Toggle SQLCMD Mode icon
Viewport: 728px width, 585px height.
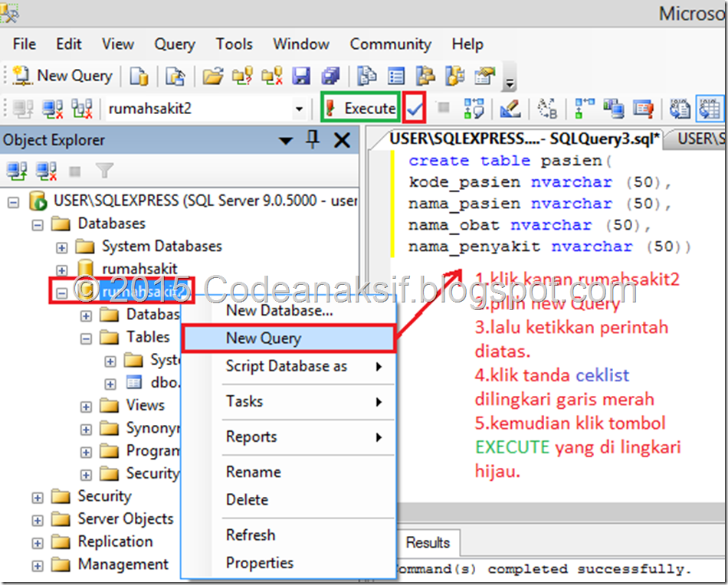(x=644, y=109)
